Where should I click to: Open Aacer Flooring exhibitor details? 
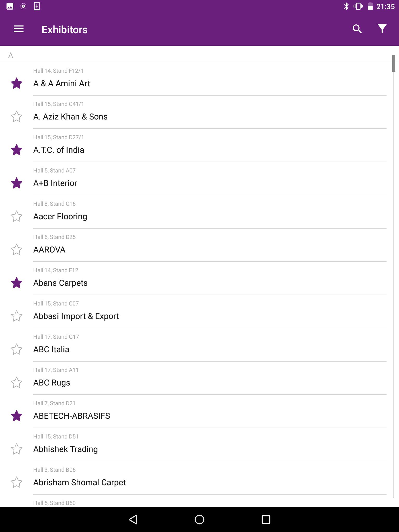pos(199,212)
